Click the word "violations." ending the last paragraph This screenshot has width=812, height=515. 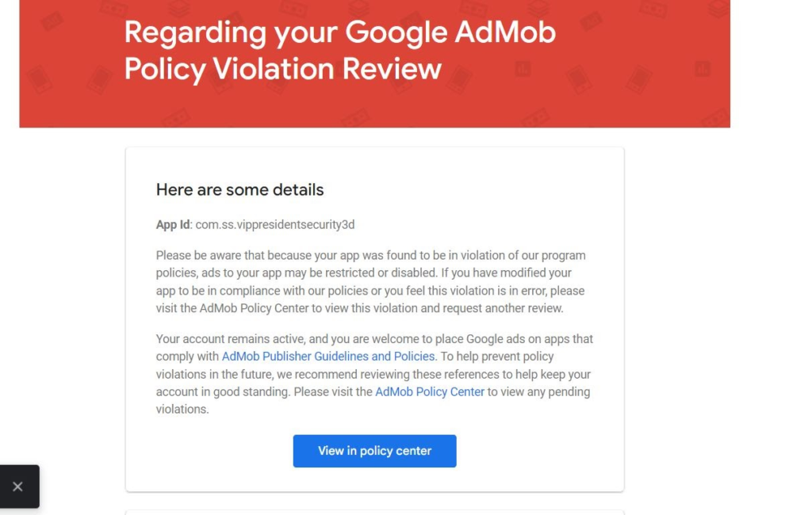[182, 410]
